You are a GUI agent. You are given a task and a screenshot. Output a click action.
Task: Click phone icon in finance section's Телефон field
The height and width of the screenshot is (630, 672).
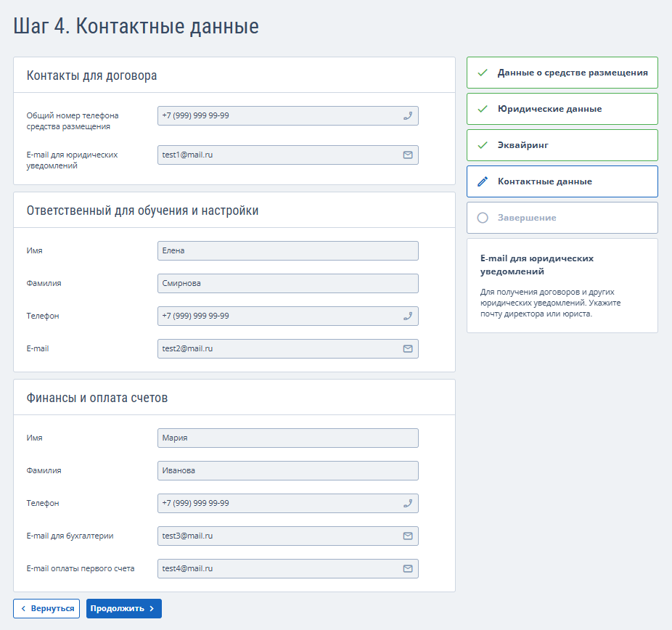(408, 503)
